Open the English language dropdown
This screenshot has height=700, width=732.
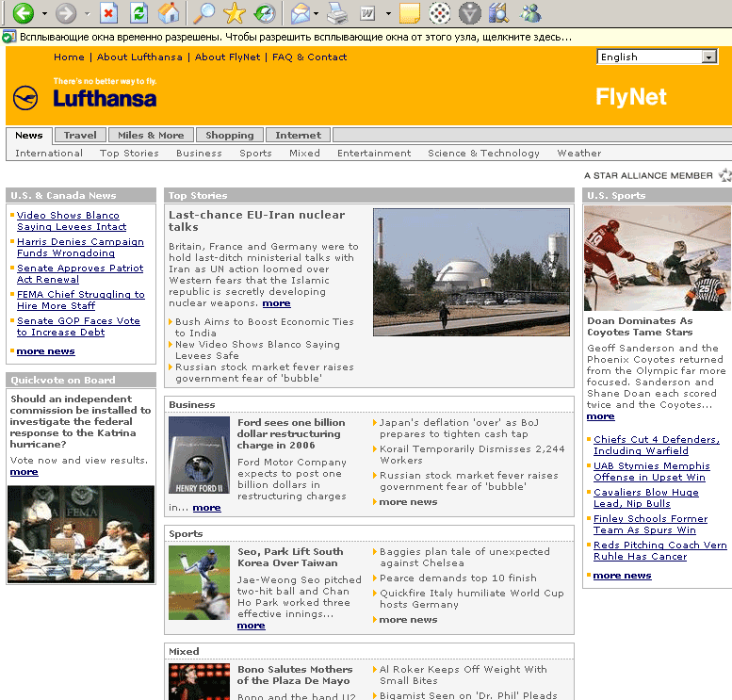657,57
